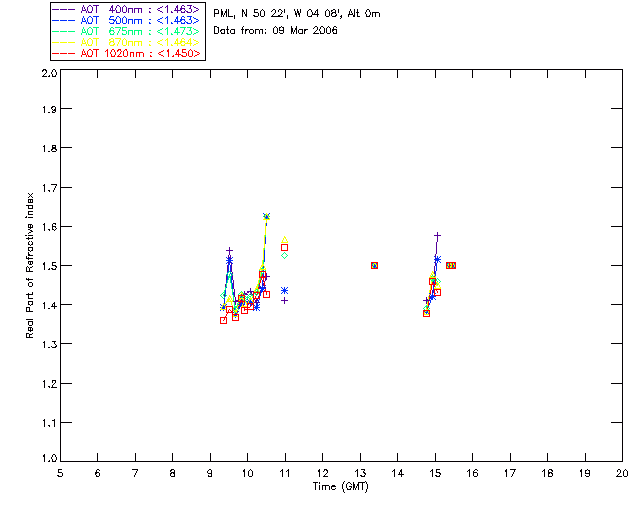640x512 pixels.
Task: Click the green diamond marker at 11 GMT
Action: pos(284,256)
